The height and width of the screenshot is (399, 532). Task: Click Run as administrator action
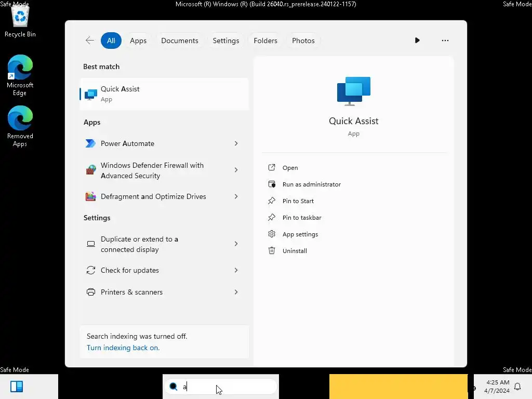coord(312,184)
